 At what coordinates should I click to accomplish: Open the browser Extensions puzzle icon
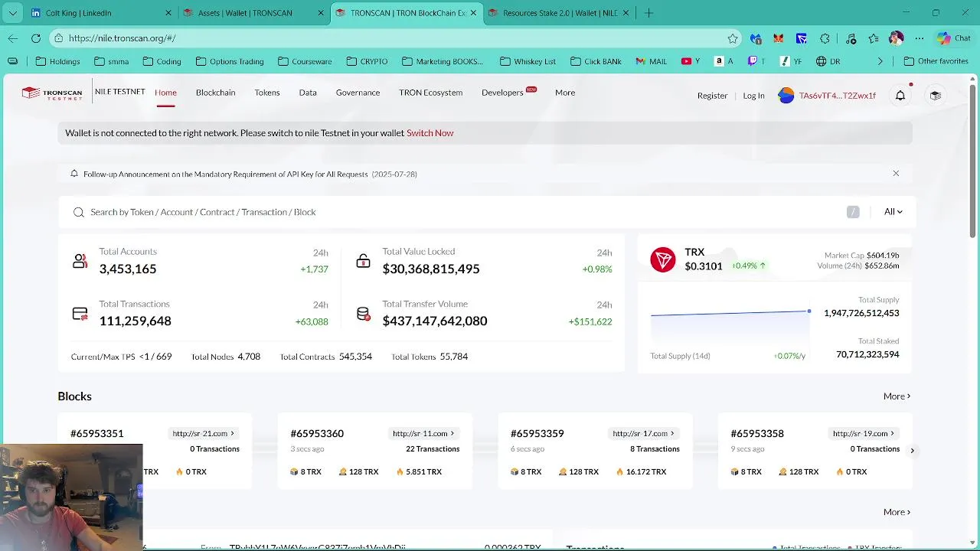[x=825, y=38]
